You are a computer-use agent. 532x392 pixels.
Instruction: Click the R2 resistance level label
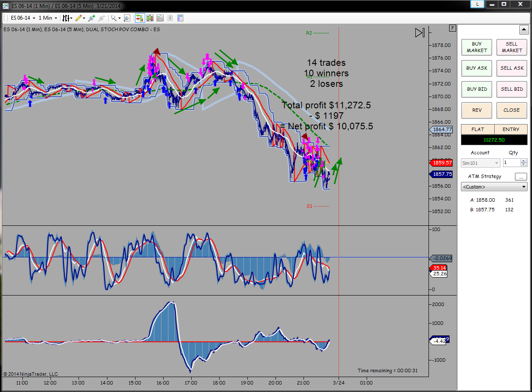(x=309, y=33)
